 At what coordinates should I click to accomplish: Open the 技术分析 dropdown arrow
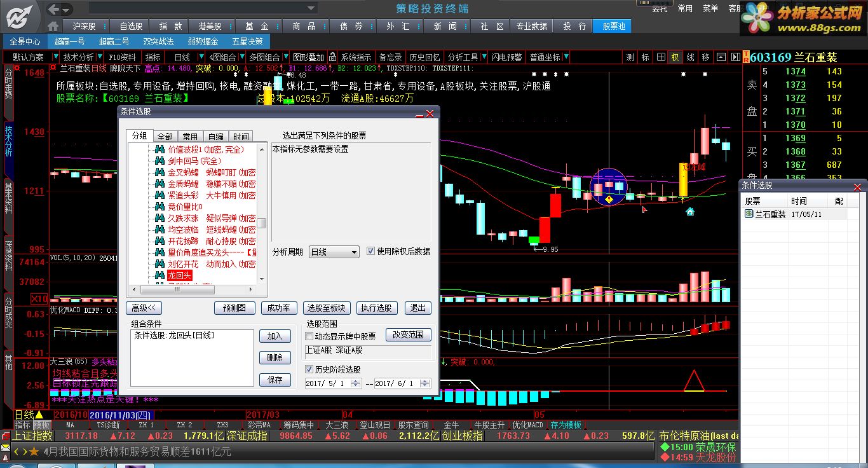pyautogui.click(x=98, y=57)
